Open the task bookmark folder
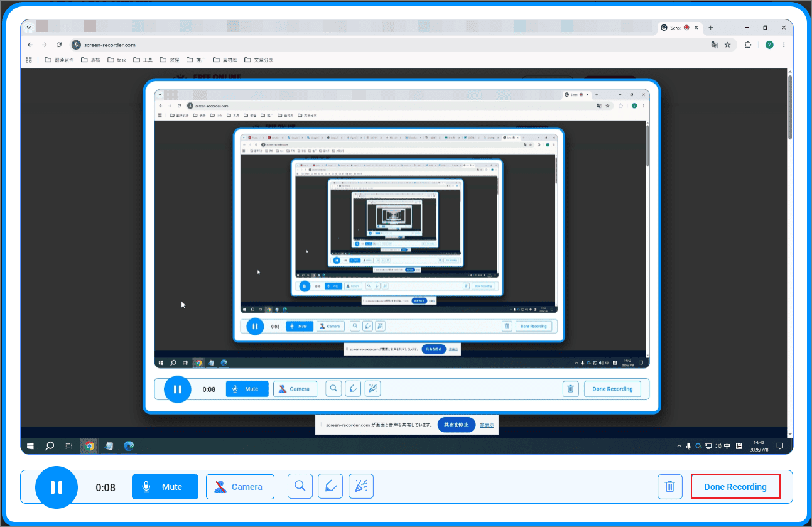Image resolution: width=812 pixels, height=527 pixels. (x=117, y=60)
